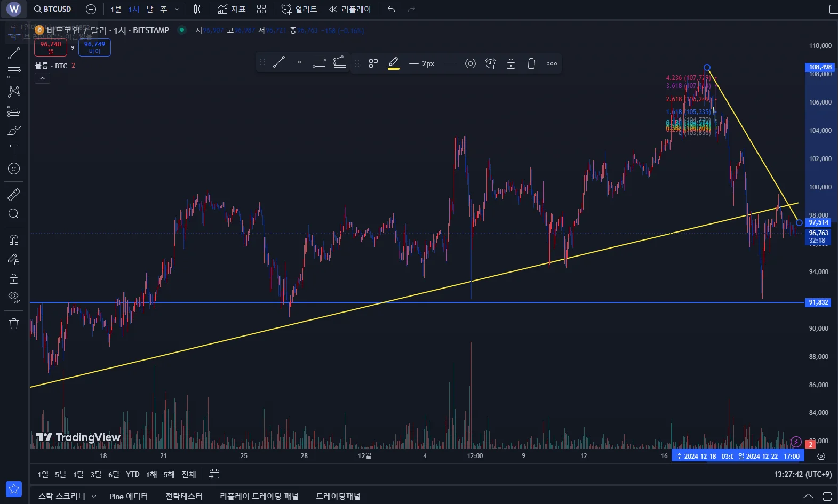Viewport: 838px width, 504px height.
Task: Open the 전략테스터 tab
Action: coord(183,496)
